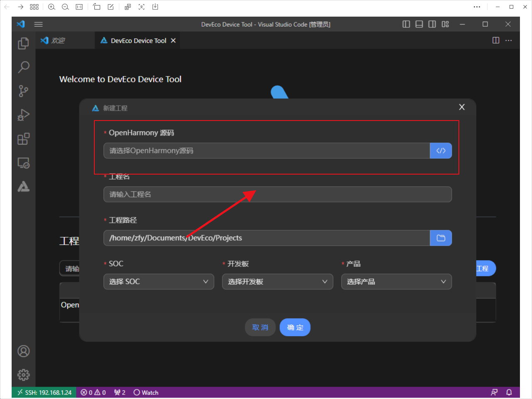The width and height of the screenshot is (532, 399).
Task: Zoom out using the image viewer toolbar
Action: [65, 7]
